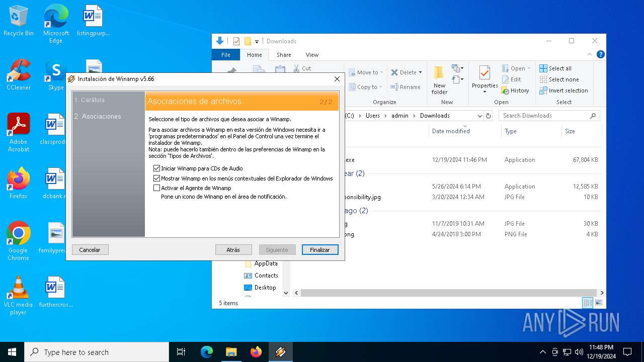
Task: Check Activar el Agente de Winamp
Action: 156,188
